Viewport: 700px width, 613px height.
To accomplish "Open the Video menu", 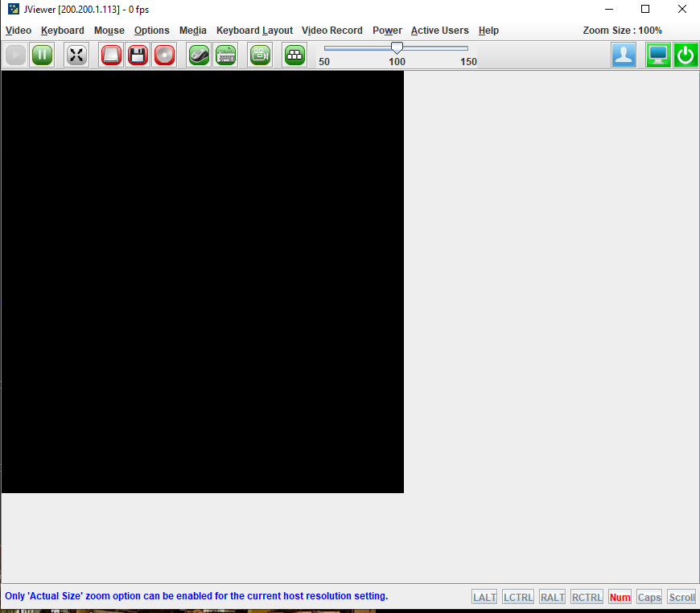I will [x=19, y=31].
